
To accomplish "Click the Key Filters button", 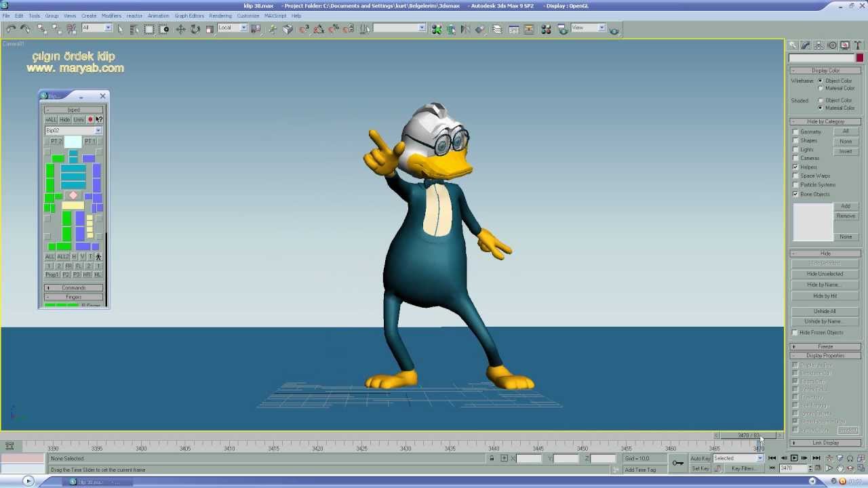I will 744,468.
